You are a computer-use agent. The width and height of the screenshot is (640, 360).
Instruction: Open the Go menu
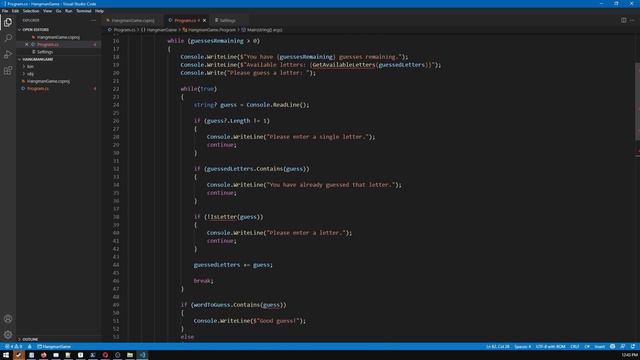pyautogui.click(x=58, y=11)
